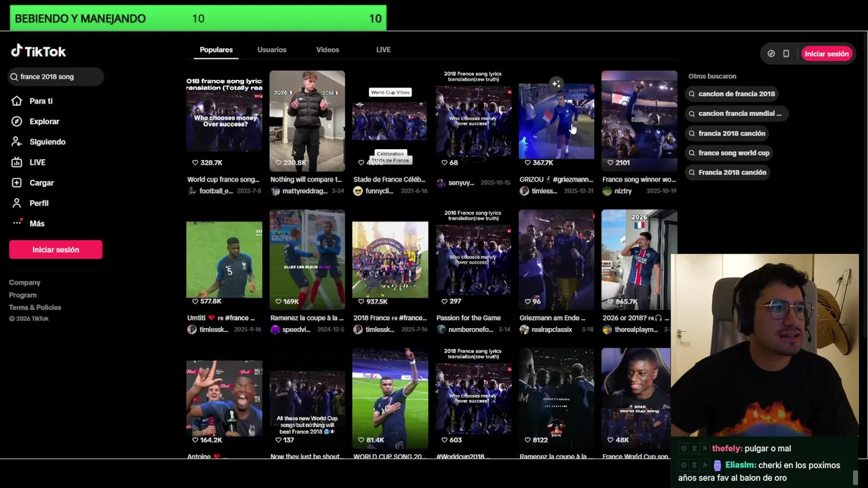The height and width of the screenshot is (488, 868).
Task: Click the ban icon next to thefely's chat message
Action: (684, 449)
